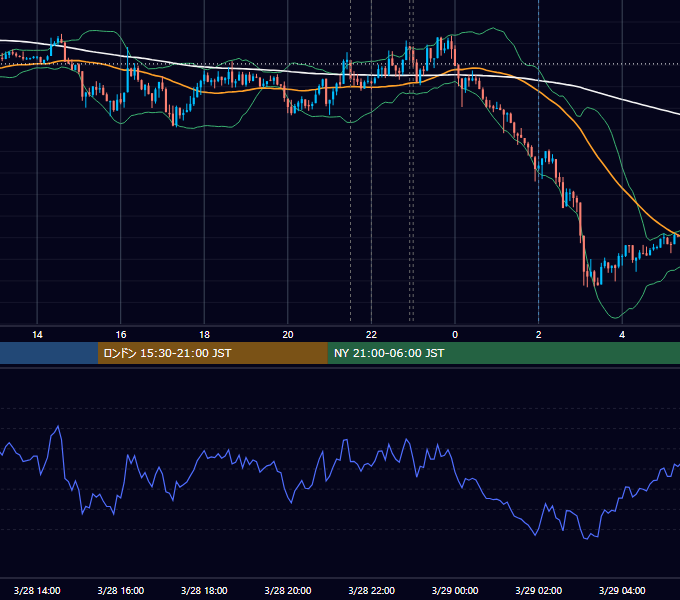Click the 3/29 04:00 time label
This screenshot has height=600, width=680.
(x=622, y=590)
